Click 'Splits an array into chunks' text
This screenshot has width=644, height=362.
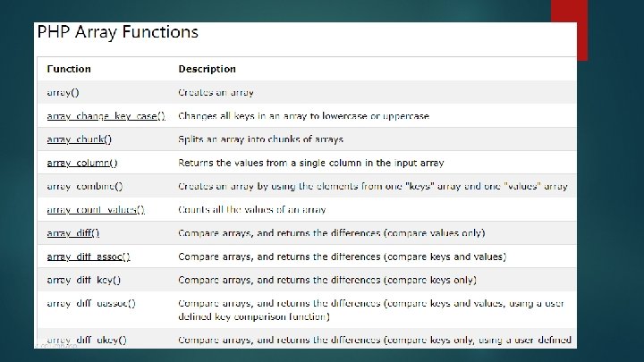pyautogui.click(x=260, y=139)
